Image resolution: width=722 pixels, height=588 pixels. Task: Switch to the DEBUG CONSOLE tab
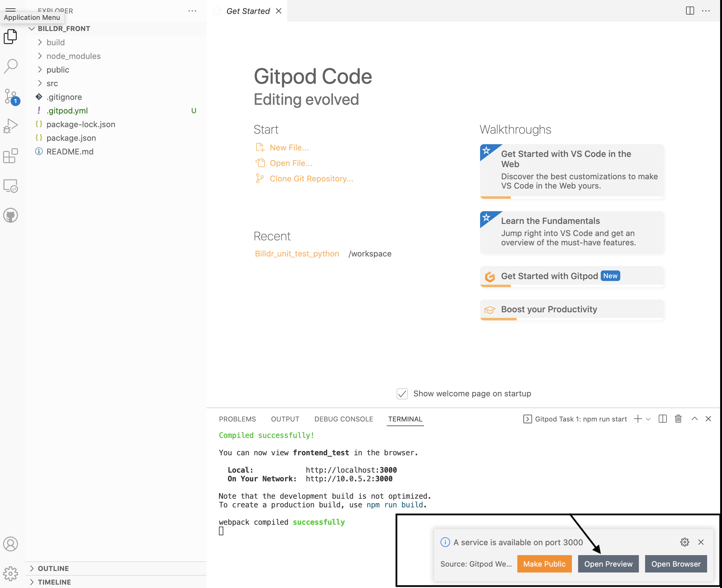pyautogui.click(x=343, y=419)
